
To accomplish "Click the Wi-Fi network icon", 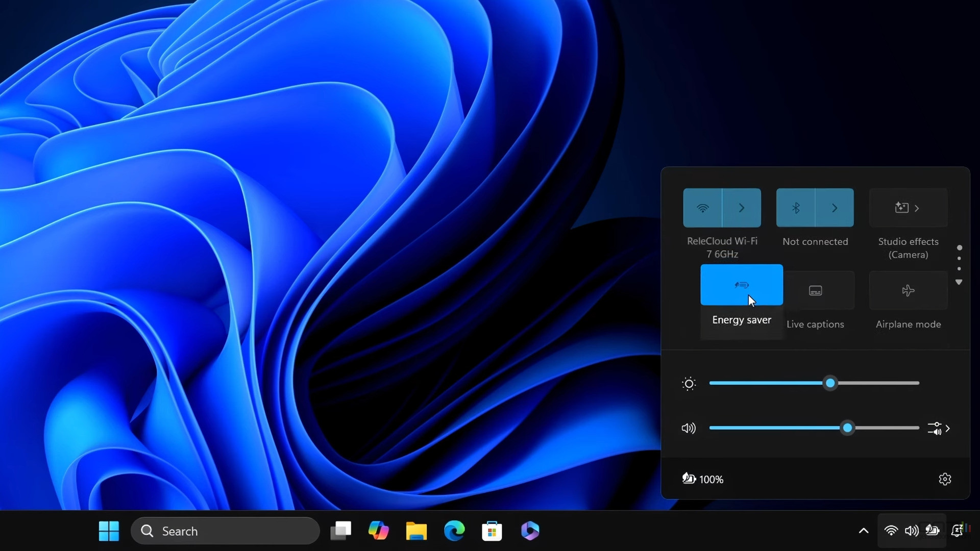I will [703, 208].
